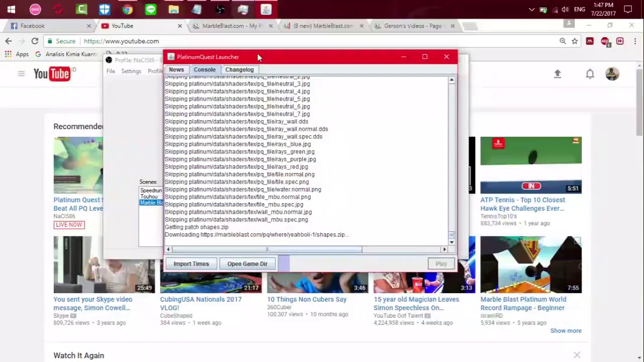
Task: Select the Touhou scene in Profile window
Action: pos(149,197)
